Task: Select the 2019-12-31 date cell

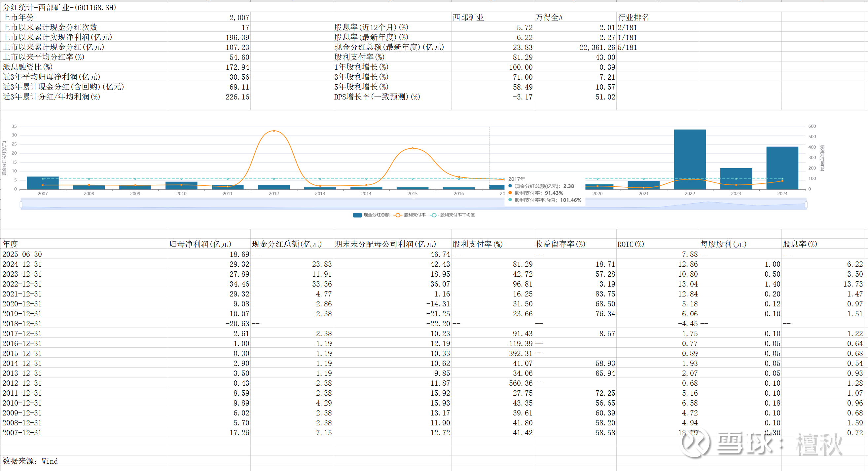Action: click(85, 313)
